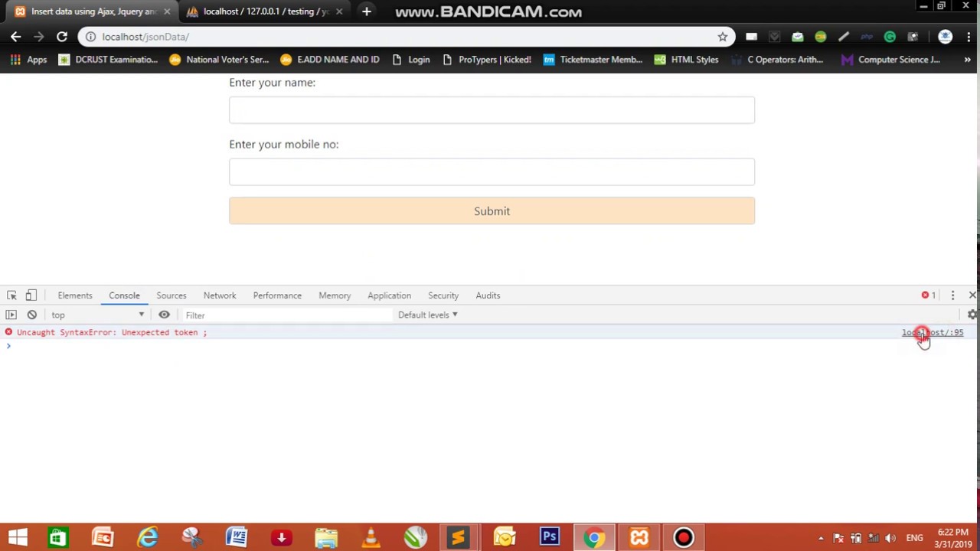Go back with the browser back arrow
This screenshot has height=551, width=980.
click(x=15, y=37)
